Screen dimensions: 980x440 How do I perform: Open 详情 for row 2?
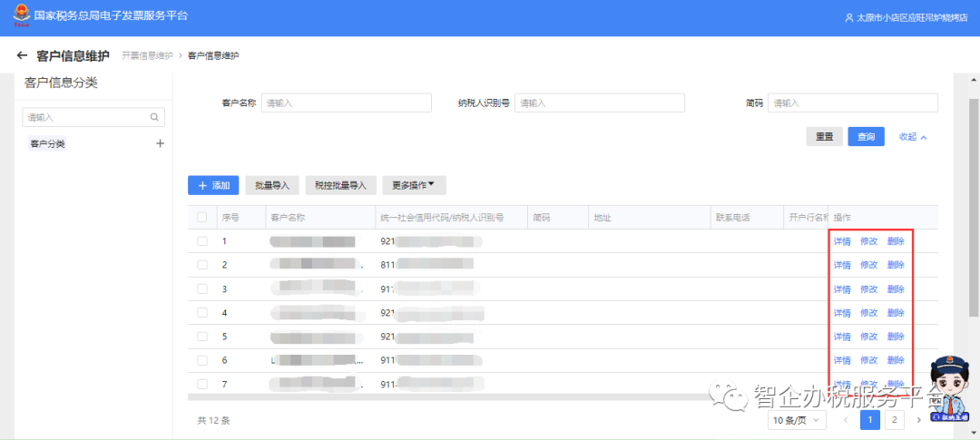pos(842,265)
